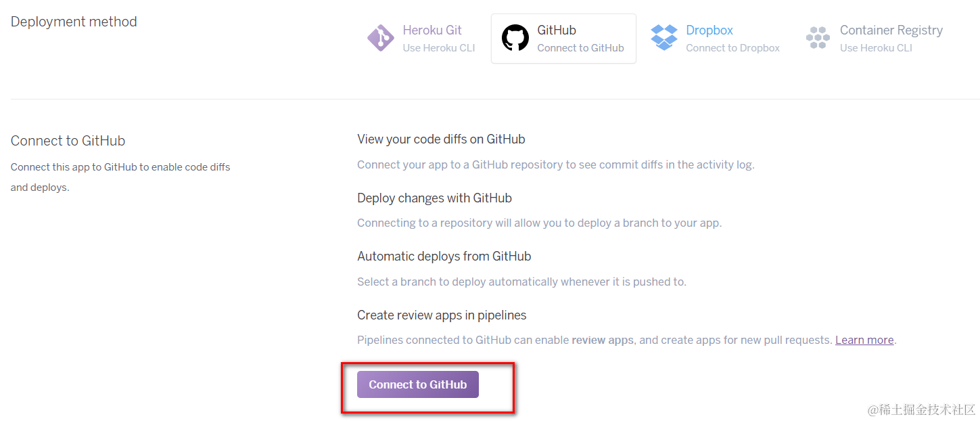
Task: Click the Heroku Git diamond icon
Action: click(x=381, y=38)
